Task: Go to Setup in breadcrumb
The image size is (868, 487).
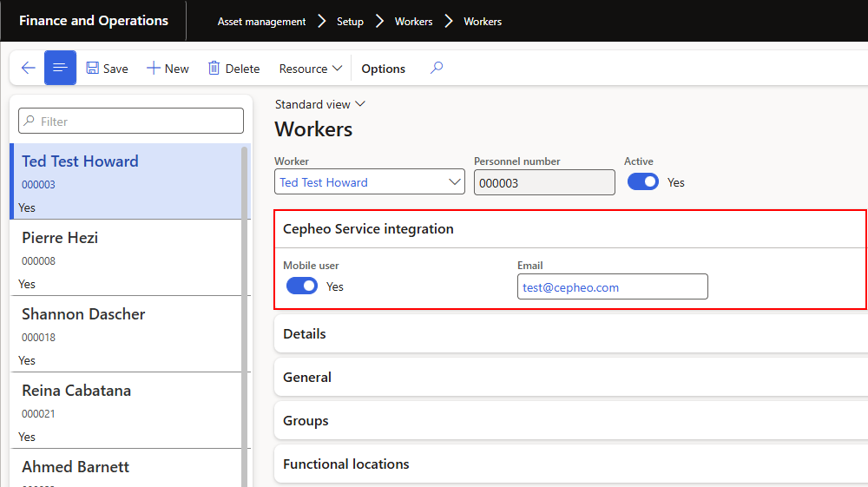Action: 350,21
